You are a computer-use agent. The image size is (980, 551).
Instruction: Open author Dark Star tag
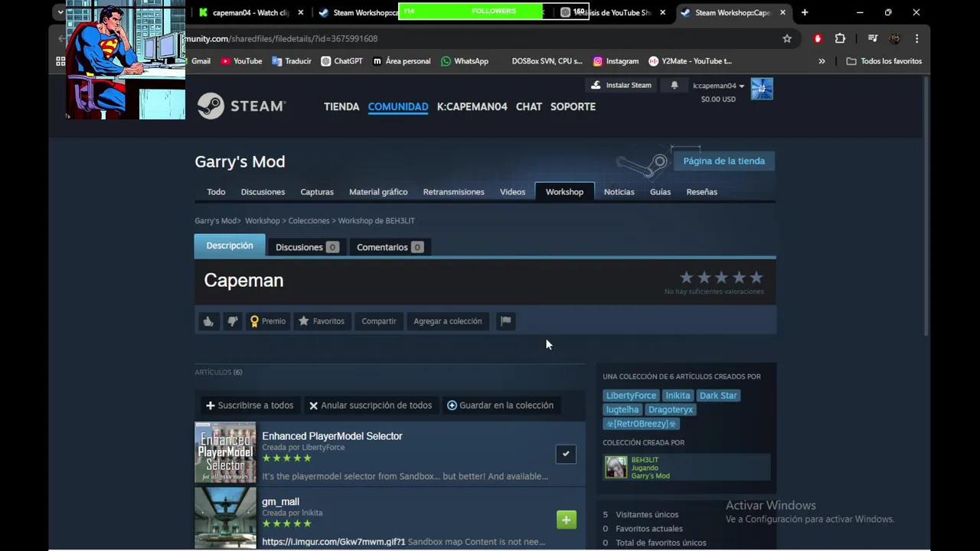(718, 396)
